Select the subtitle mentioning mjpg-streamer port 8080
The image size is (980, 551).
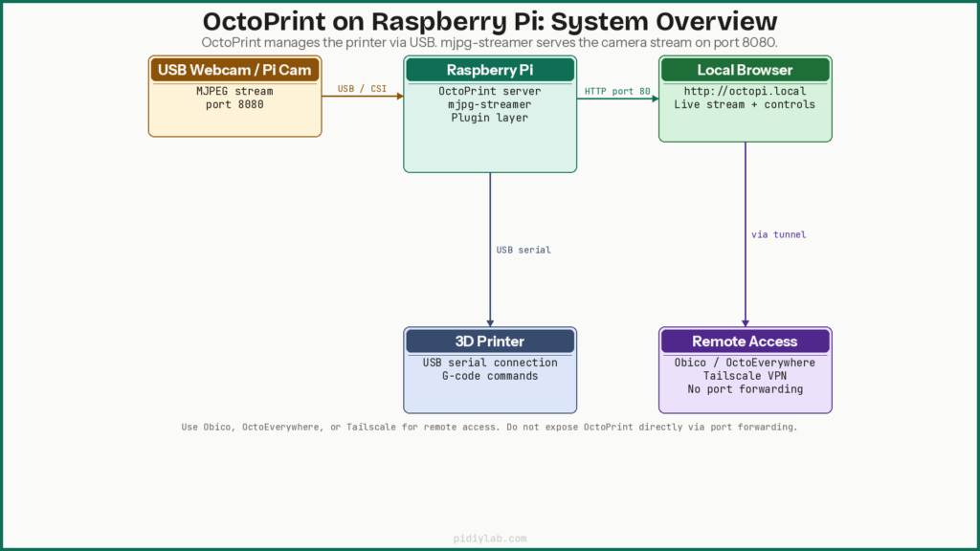pos(489,42)
